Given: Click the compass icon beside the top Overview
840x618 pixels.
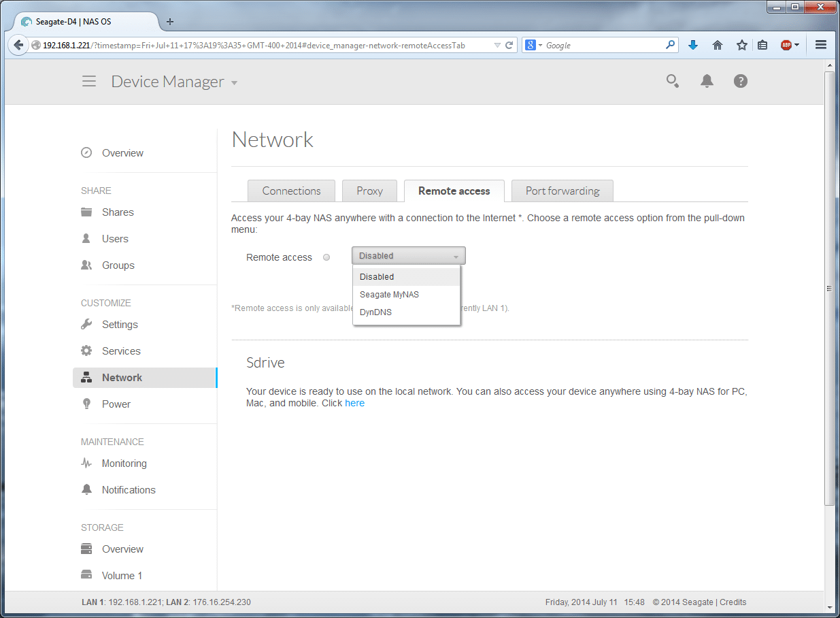Looking at the screenshot, I should [x=86, y=152].
